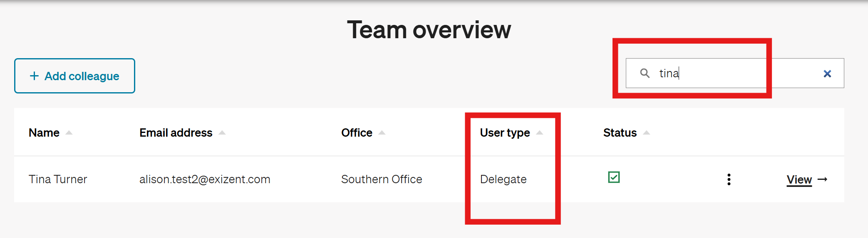Click the arrow icon next to View

point(822,179)
